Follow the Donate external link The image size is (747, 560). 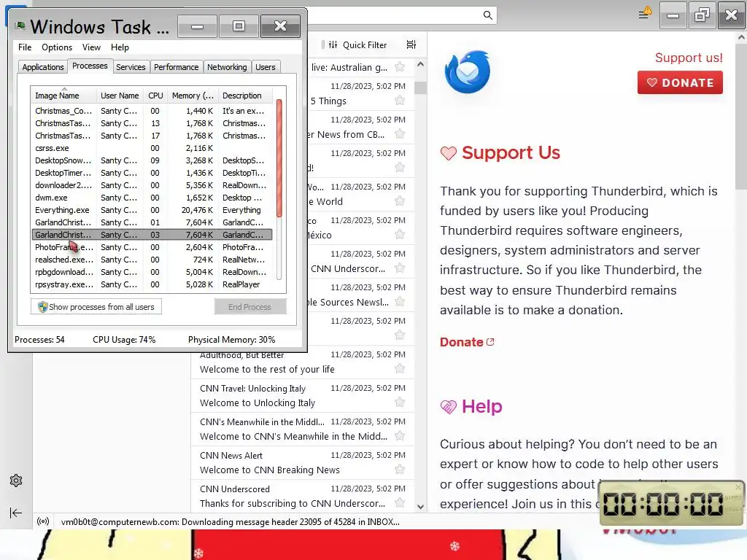pyautogui.click(x=467, y=342)
